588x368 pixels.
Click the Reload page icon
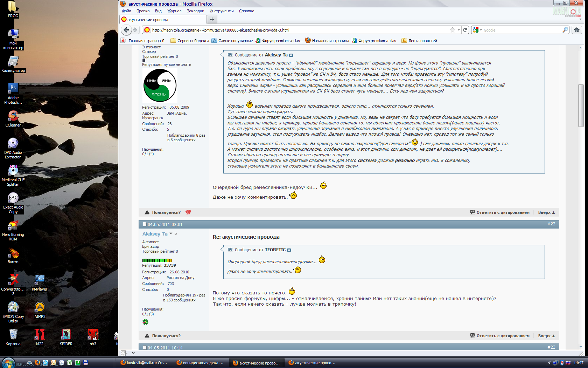[x=465, y=30]
